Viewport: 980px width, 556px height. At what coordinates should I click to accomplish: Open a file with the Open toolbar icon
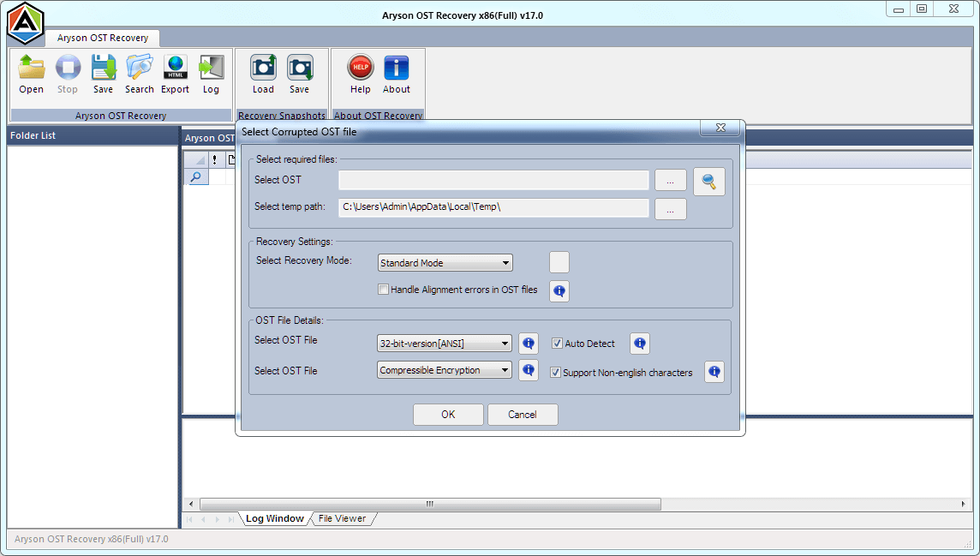(31, 74)
